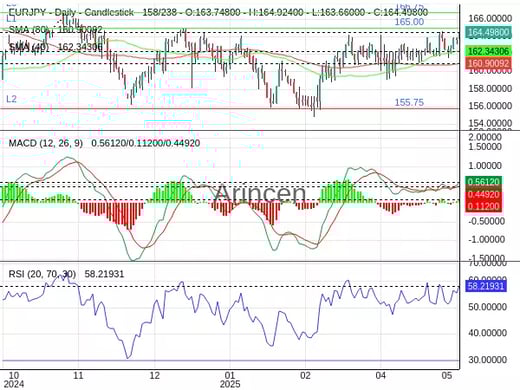Click the 155.75 support level label
Viewport: 520px width, 390px height.
[x=409, y=102]
